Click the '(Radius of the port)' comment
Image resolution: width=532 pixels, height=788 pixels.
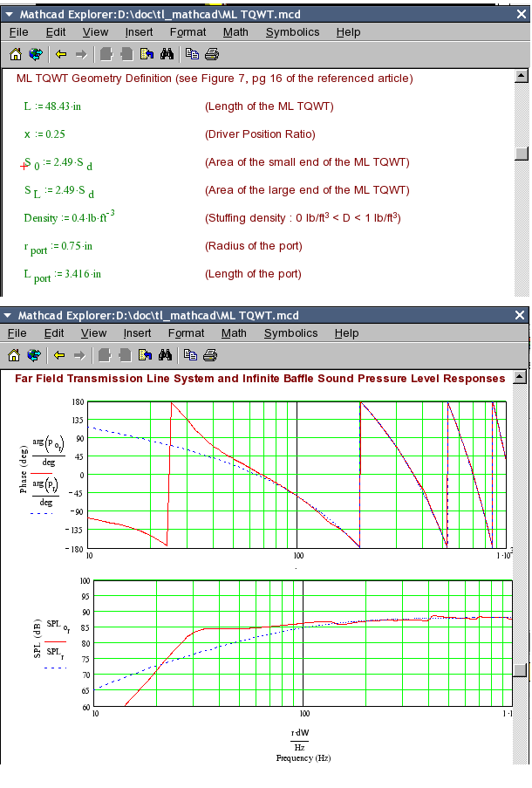click(254, 246)
